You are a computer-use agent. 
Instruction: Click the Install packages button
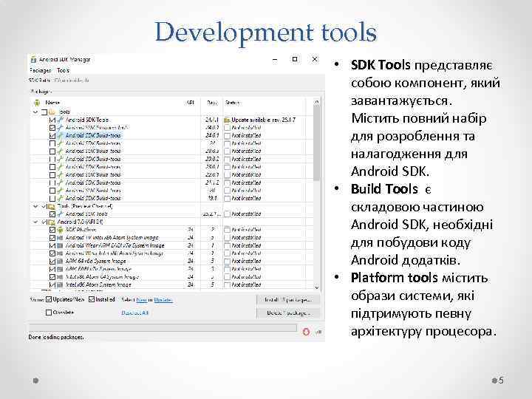click(x=288, y=300)
